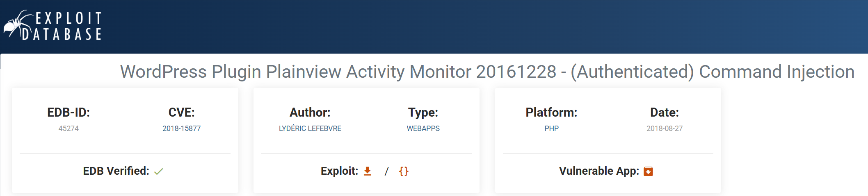Click the "Platform:" heading
This screenshot has width=868, height=196.
[551, 113]
